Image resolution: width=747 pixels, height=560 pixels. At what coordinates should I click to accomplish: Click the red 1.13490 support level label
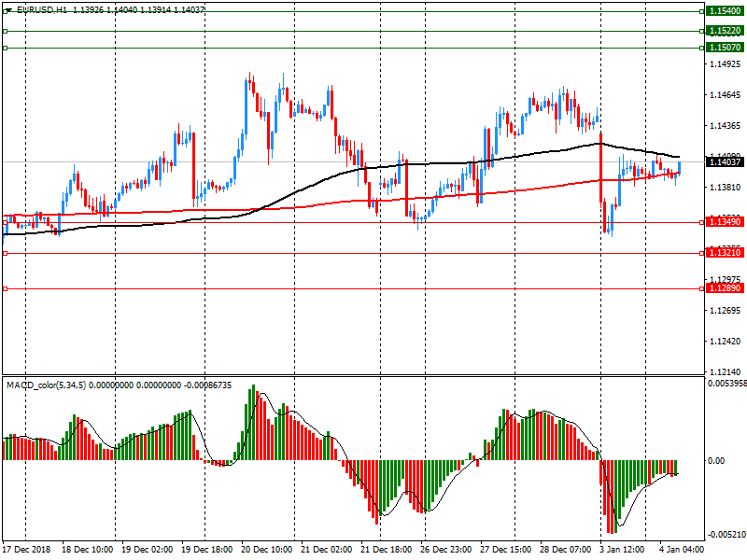click(725, 222)
